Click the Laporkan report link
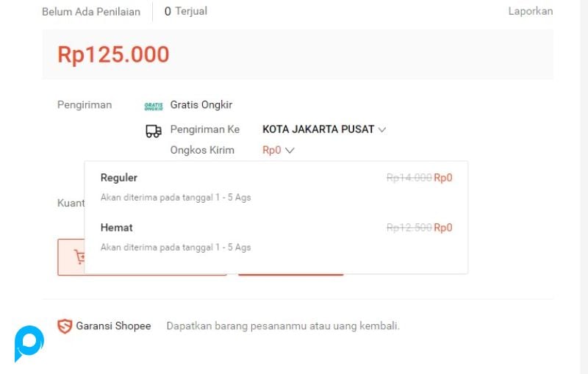The height and width of the screenshot is (374, 588). click(530, 11)
